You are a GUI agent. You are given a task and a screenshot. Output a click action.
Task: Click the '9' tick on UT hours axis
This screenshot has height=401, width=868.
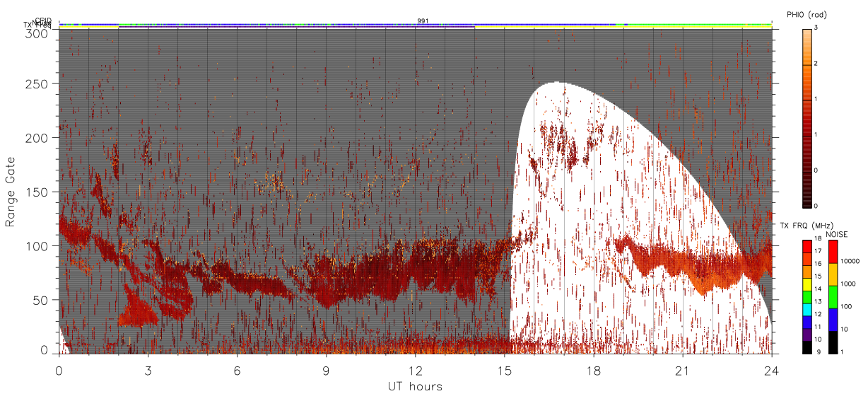(326, 370)
